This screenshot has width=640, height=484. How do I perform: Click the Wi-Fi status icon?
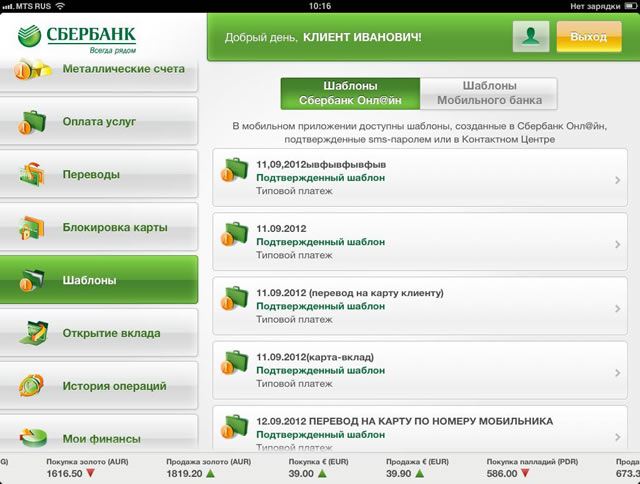coord(60,6)
